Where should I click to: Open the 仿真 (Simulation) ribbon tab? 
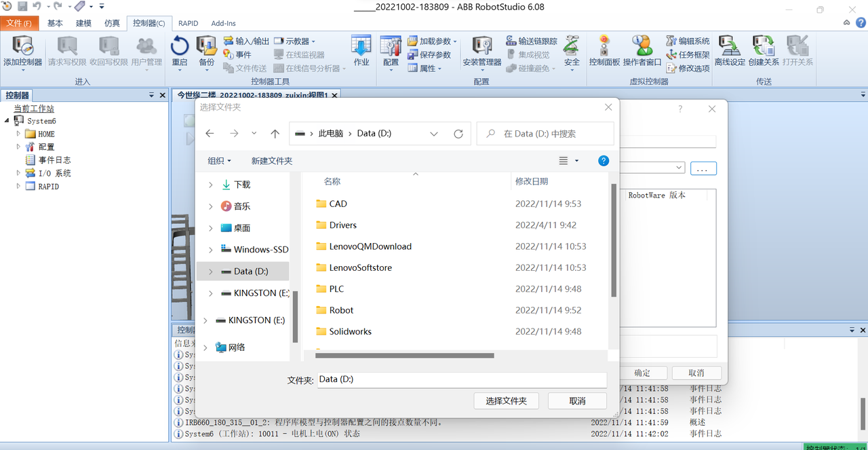pyautogui.click(x=112, y=23)
